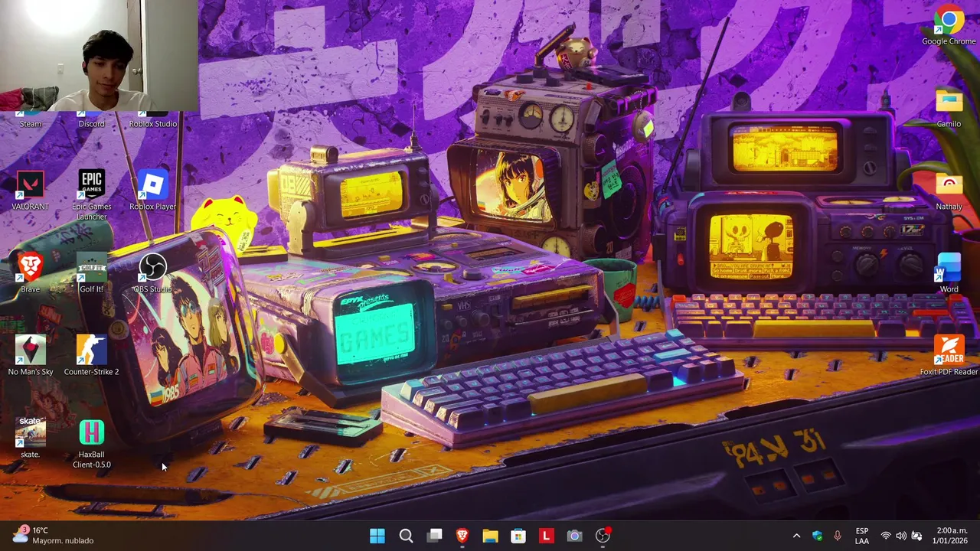This screenshot has width=980, height=551.
Task: Select the Word desktop shortcut
Action: (x=949, y=273)
